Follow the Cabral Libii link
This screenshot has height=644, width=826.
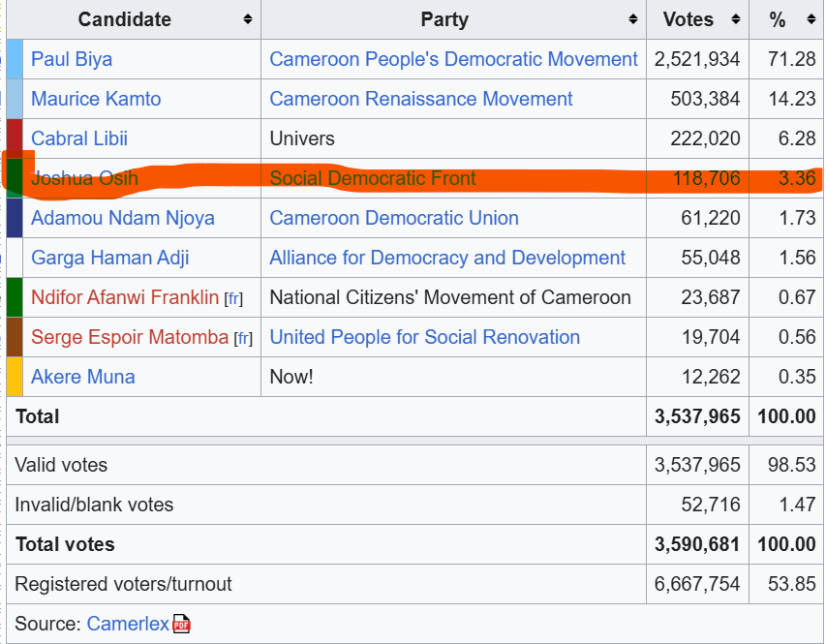click(79, 138)
